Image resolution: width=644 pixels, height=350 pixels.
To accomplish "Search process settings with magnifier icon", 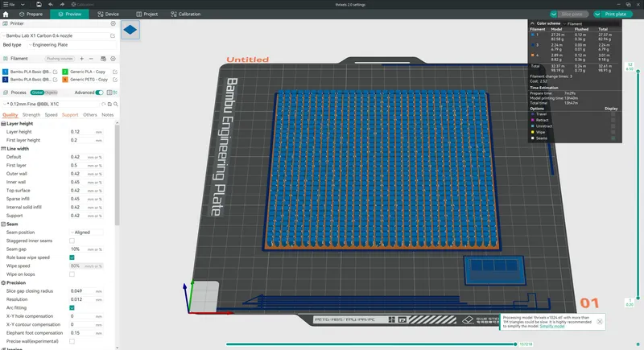I will [116, 105].
